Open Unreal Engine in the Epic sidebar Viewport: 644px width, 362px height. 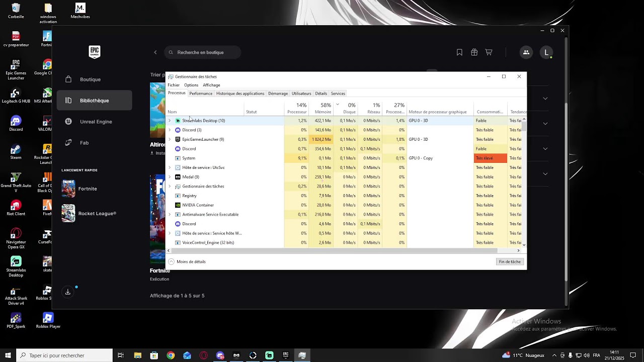tap(95, 122)
